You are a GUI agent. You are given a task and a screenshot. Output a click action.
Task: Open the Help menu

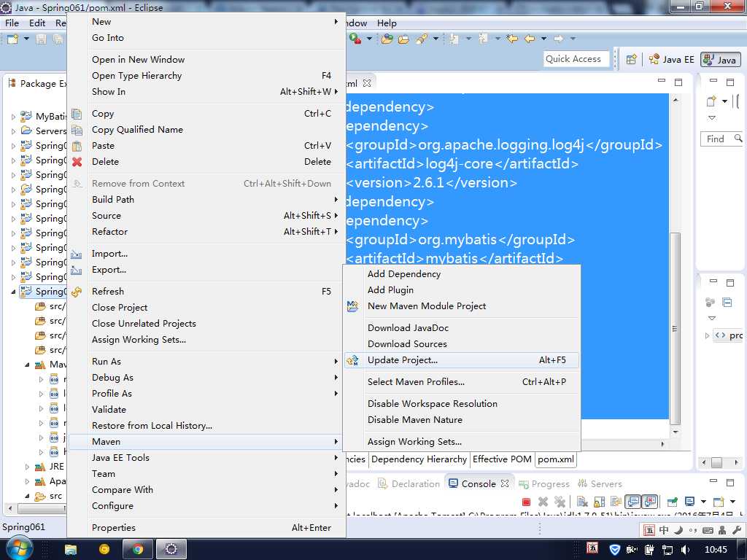click(x=387, y=23)
